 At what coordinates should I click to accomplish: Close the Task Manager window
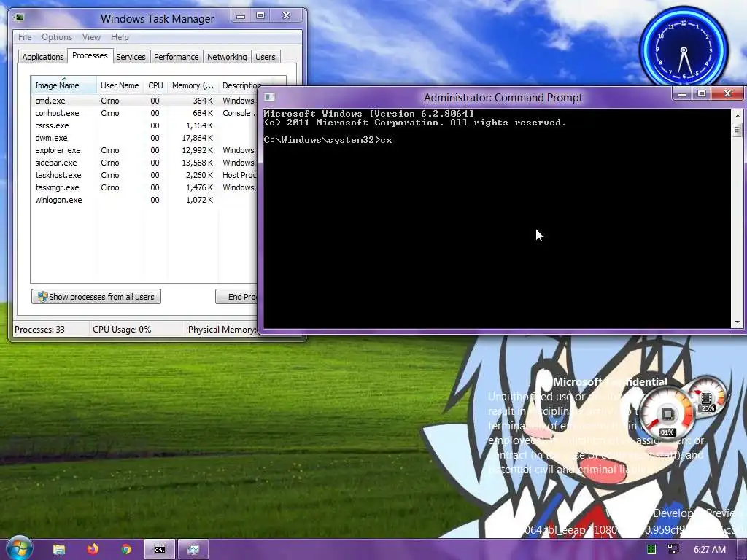tap(286, 16)
